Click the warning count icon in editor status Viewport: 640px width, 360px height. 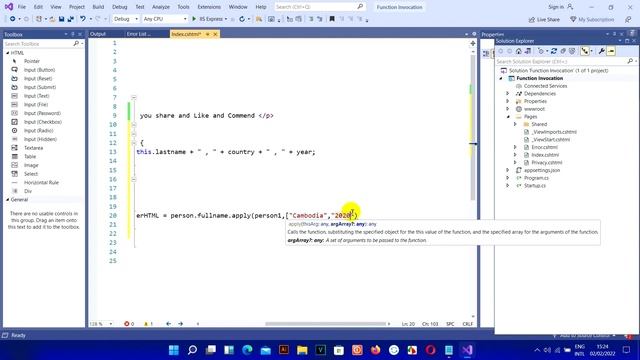pos(146,324)
